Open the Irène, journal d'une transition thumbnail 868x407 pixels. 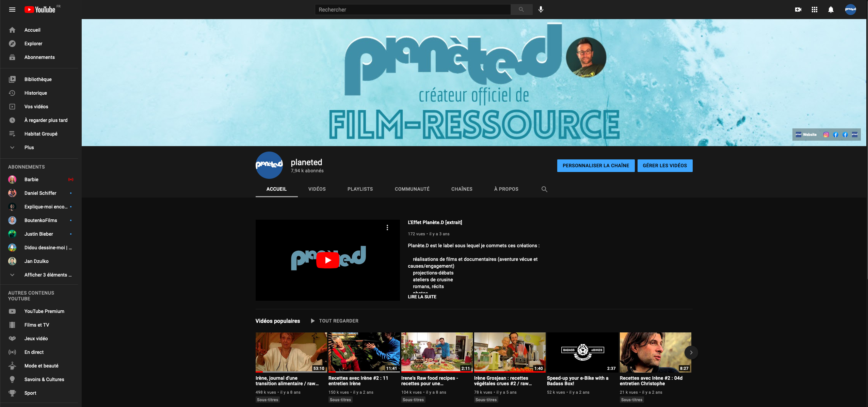tap(291, 353)
